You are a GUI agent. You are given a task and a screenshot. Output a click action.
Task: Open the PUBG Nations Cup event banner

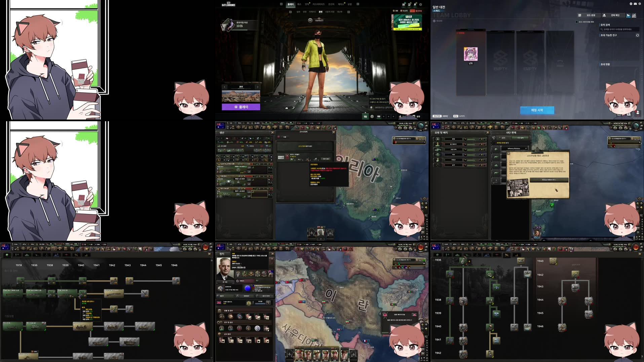click(407, 22)
